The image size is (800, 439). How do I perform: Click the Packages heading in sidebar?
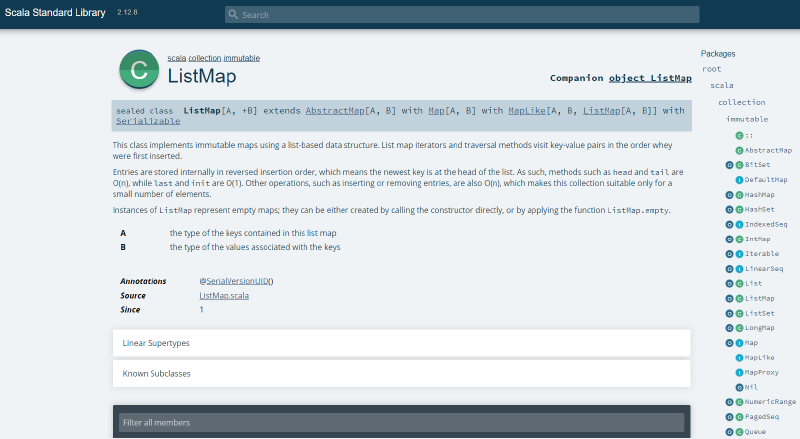click(718, 54)
